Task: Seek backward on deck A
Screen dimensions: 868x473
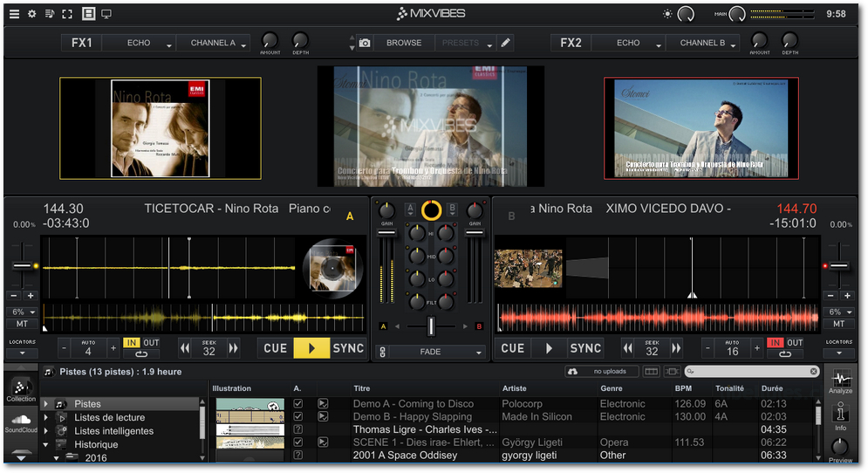Action: pos(186,348)
